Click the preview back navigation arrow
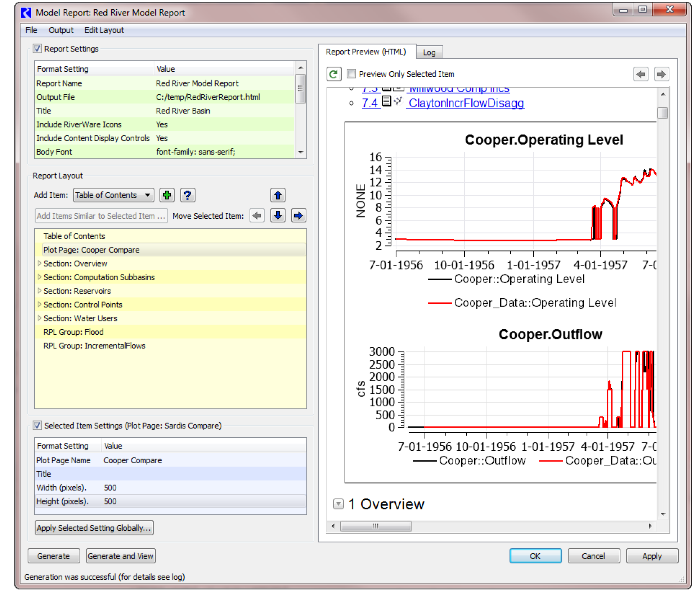Image resolution: width=700 pixels, height=593 pixels. click(x=641, y=74)
